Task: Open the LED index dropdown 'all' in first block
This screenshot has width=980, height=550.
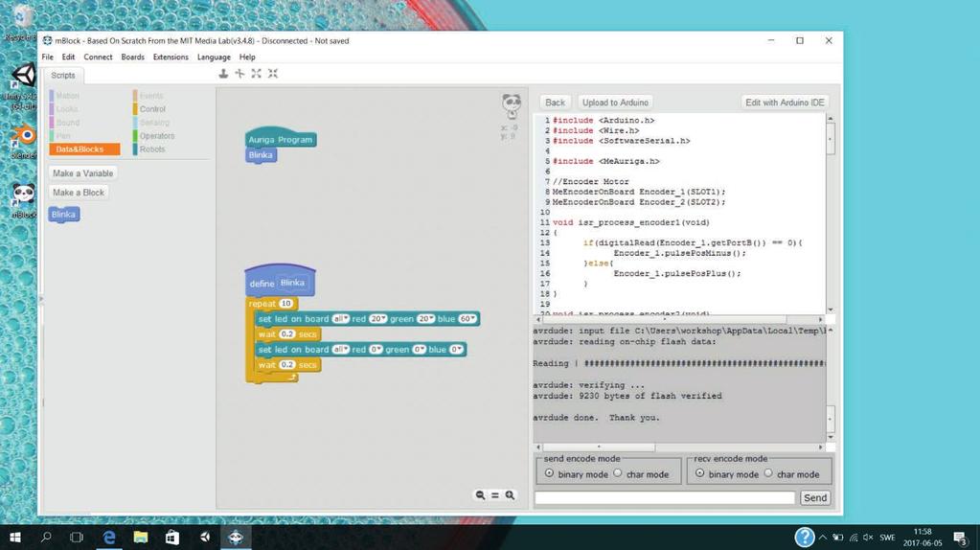Action: (341, 319)
